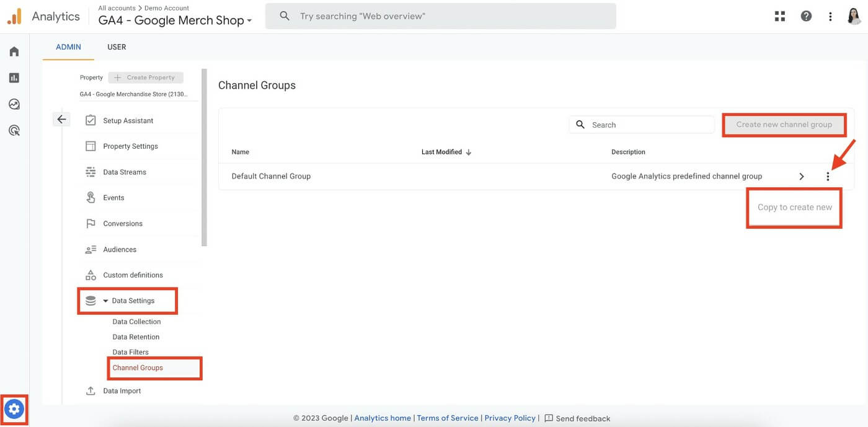The image size is (868, 427).
Task: Open the three-dot menu for Default Channel Group
Action: pyautogui.click(x=828, y=176)
